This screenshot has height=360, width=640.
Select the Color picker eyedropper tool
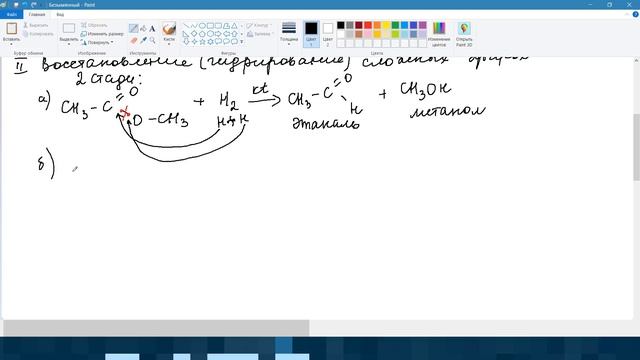(143, 40)
